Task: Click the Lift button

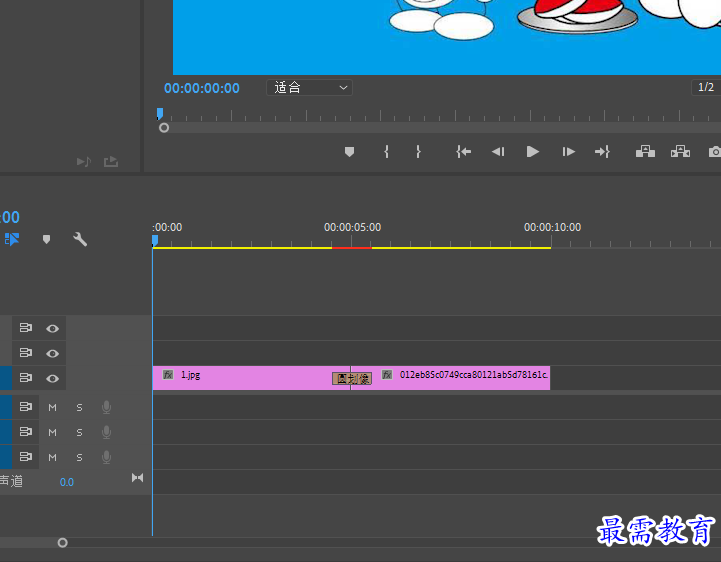Action: (x=645, y=151)
